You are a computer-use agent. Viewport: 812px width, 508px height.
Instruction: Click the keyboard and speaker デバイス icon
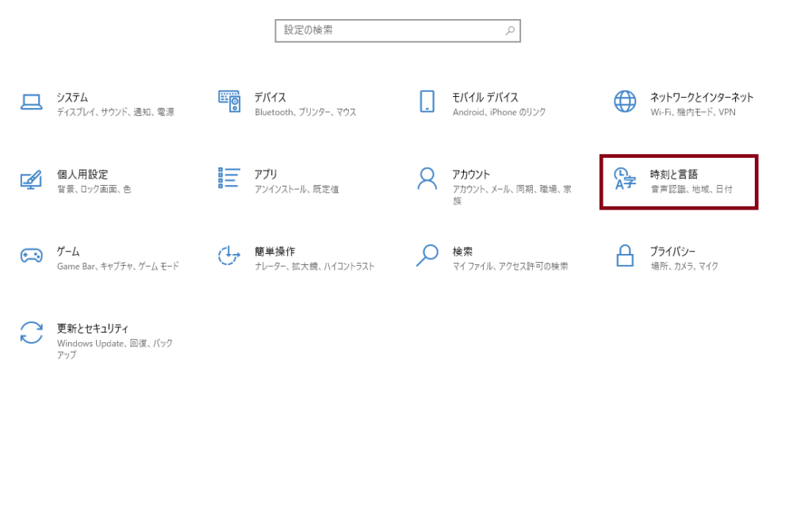tap(229, 102)
